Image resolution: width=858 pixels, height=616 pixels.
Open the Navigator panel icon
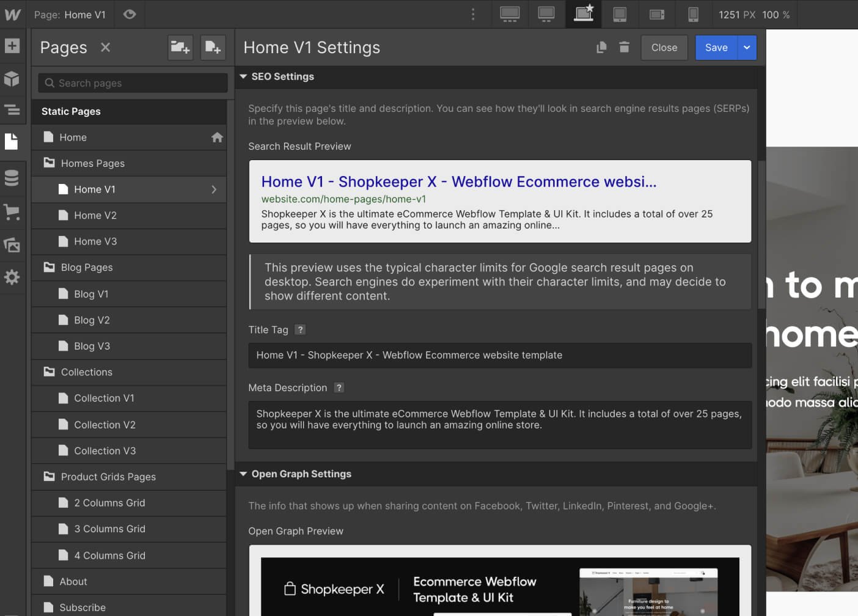(12, 111)
